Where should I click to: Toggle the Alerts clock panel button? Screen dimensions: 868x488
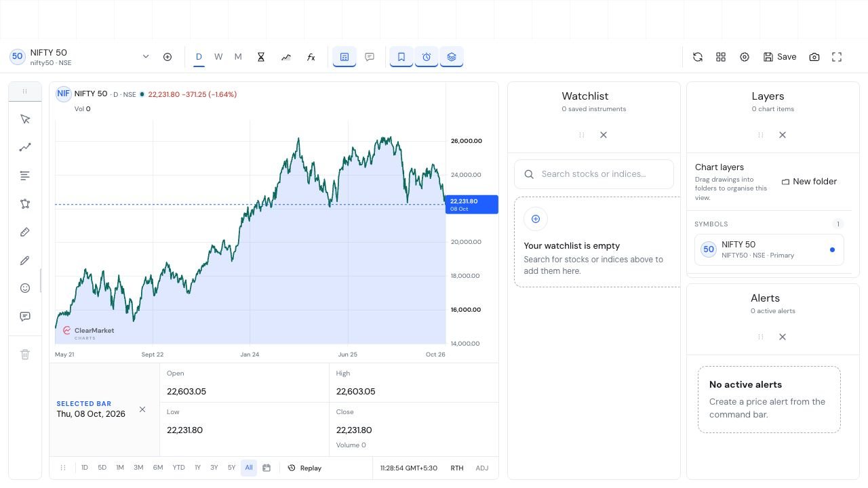point(427,57)
